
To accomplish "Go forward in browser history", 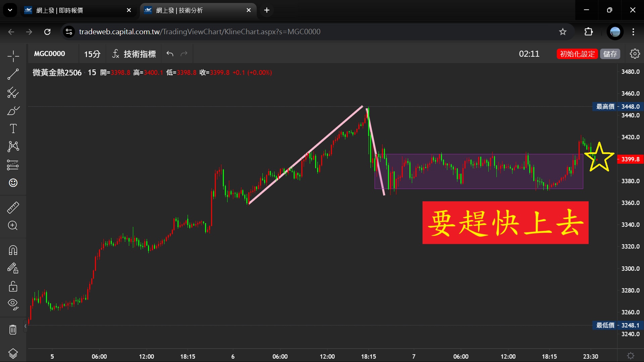I will point(29,32).
